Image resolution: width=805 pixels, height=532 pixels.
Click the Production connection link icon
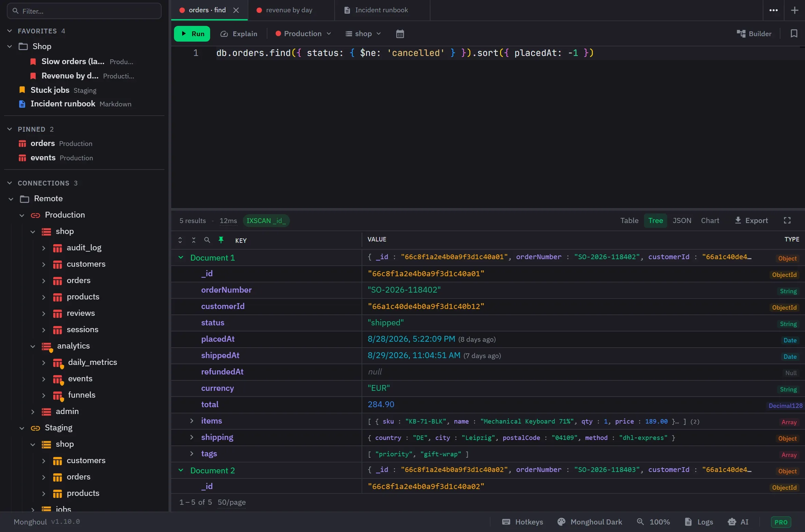click(35, 215)
